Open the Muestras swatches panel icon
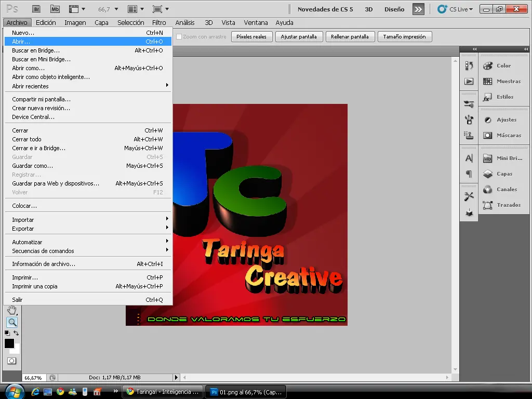The width and height of the screenshot is (532, 399). 487,81
